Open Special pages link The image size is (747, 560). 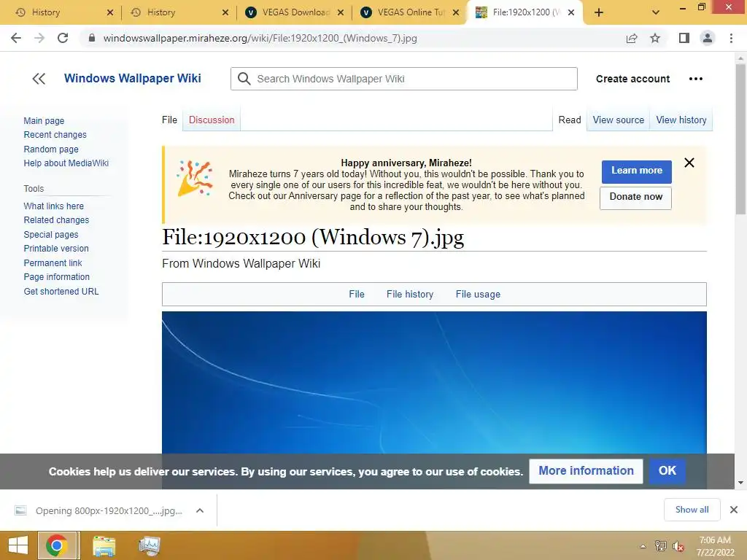(51, 235)
